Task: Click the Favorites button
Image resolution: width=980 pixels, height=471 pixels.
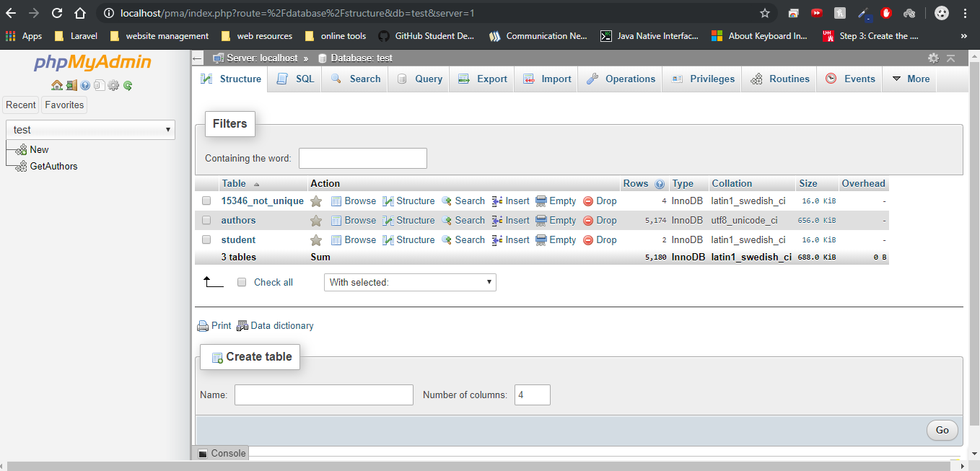Action: click(64, 105)
